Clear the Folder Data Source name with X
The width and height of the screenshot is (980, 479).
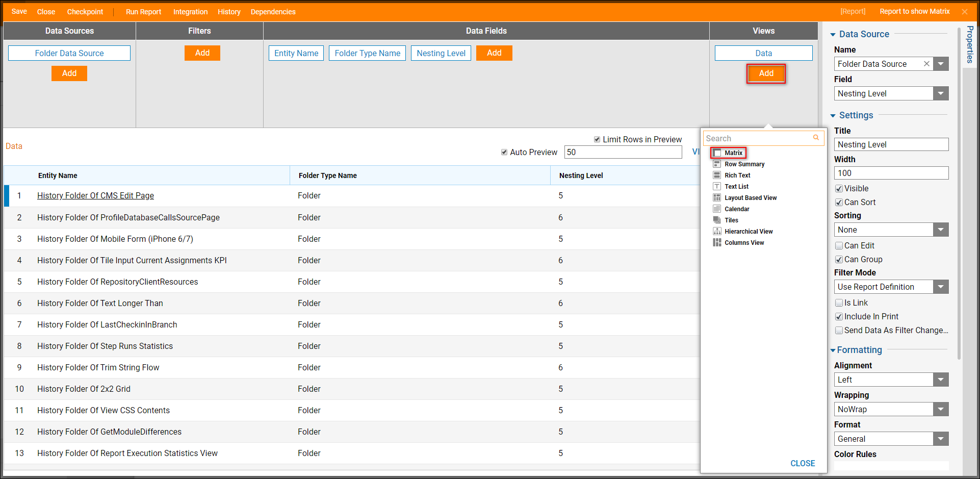(x=926, y=64)
